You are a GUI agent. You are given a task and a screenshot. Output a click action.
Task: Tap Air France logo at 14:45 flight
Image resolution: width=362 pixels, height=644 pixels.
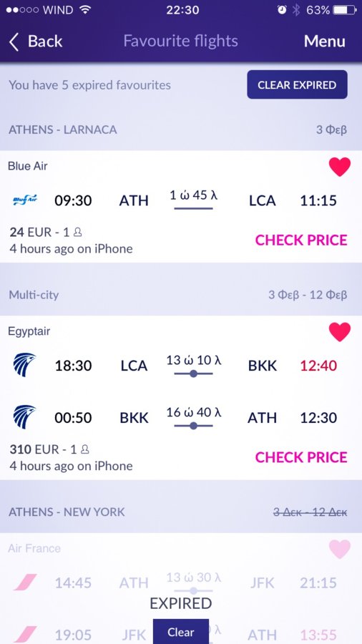pos(25,582)
